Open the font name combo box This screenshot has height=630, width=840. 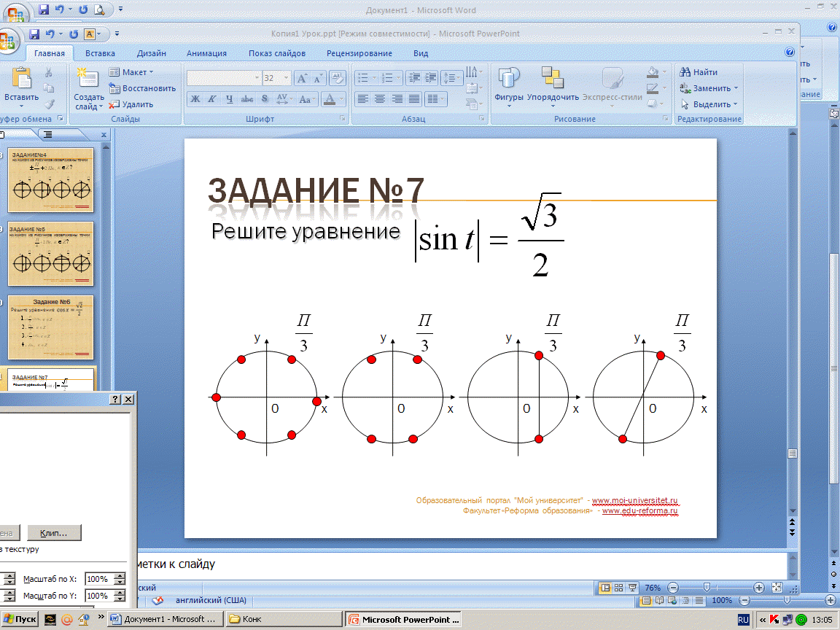tap(224, 78)
